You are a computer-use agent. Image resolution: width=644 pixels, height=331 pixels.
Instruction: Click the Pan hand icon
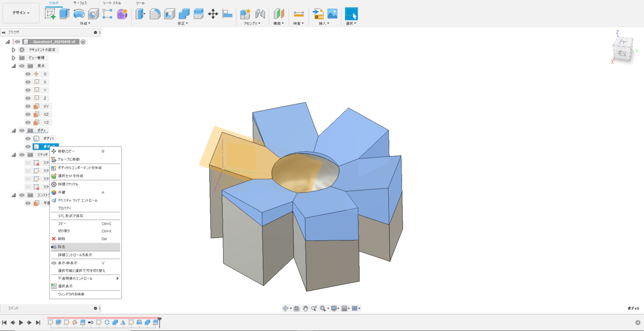[x=305, y=308]
